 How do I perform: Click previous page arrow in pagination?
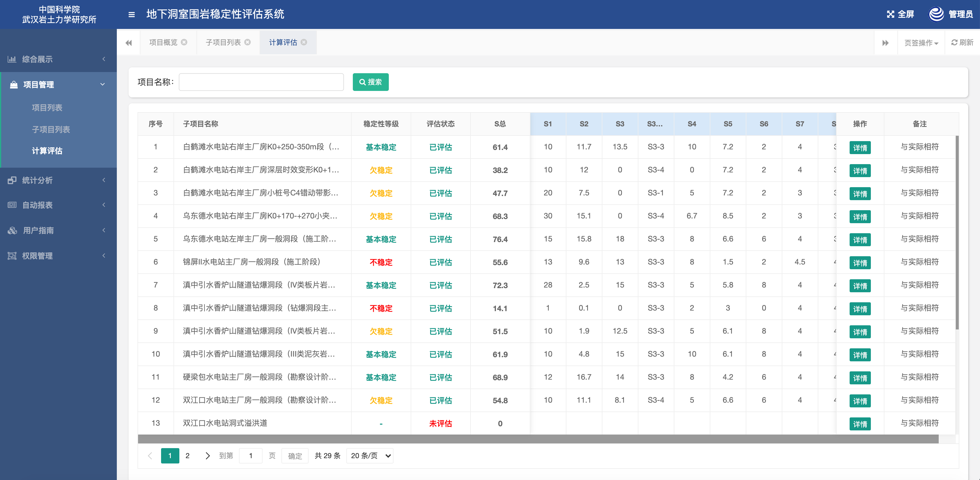click(150, 455)
